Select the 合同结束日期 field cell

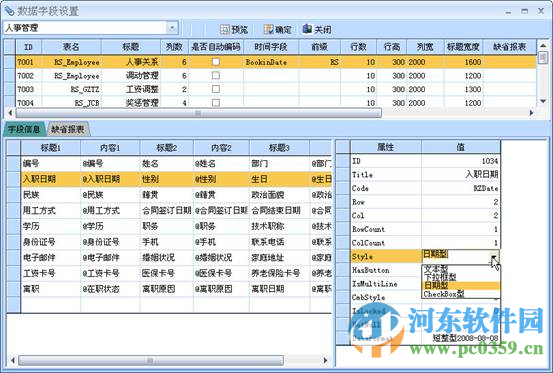279,210
